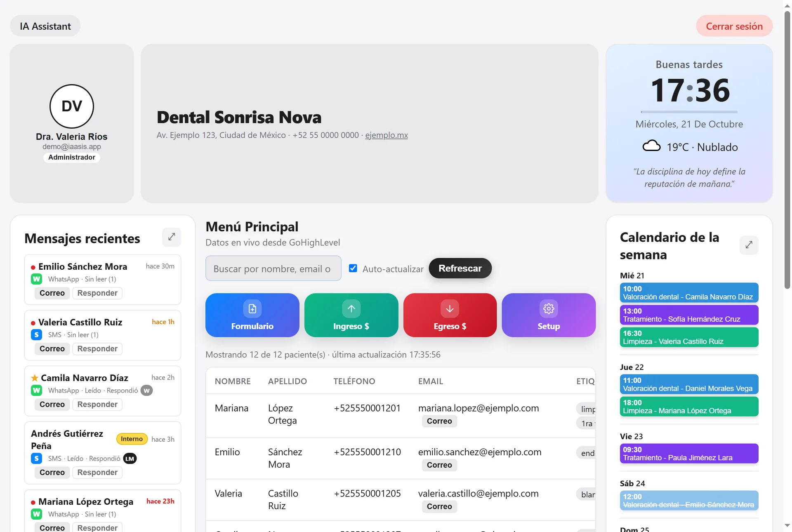Click Refrescar button
Screen dimensions: 792x532
point(460,268)
